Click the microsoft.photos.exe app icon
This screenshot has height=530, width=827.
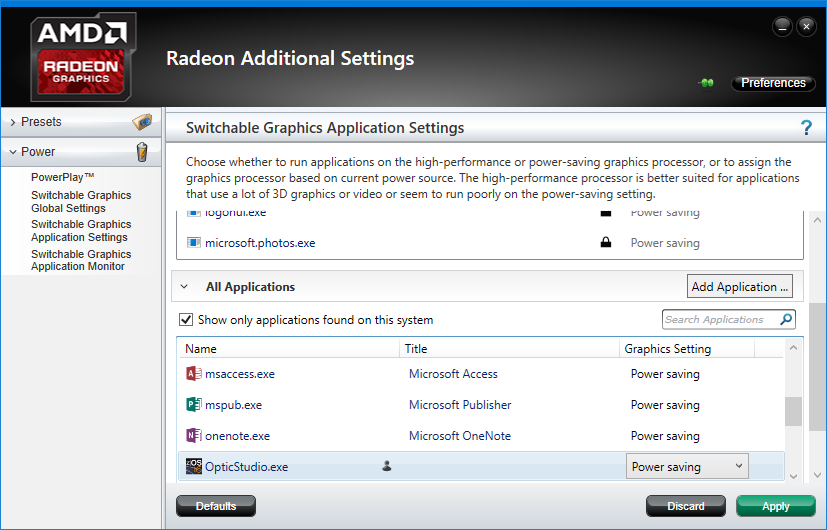(x=194, y=243)
